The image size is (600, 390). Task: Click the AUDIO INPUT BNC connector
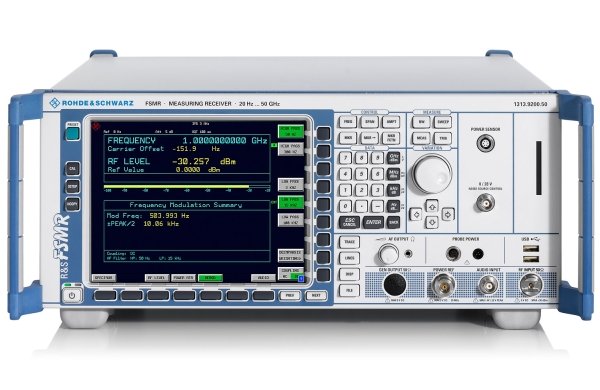[489, 285]
